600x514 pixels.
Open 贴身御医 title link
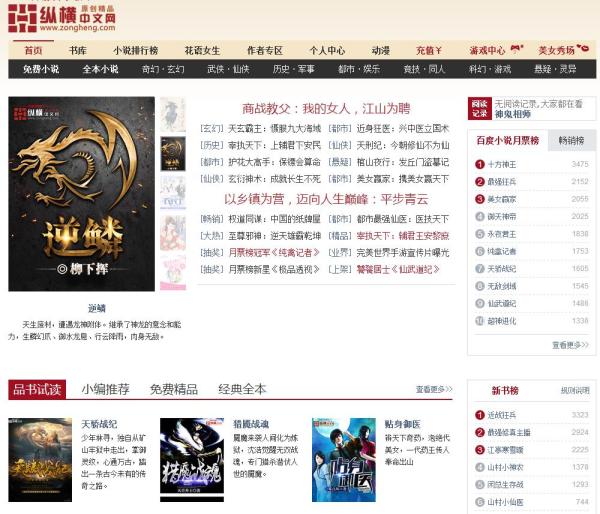click(403, 424)
